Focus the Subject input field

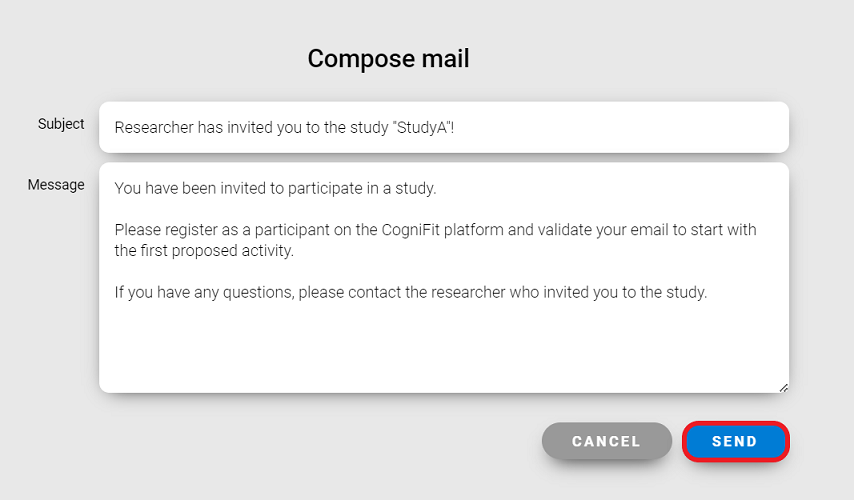(443, 127)
